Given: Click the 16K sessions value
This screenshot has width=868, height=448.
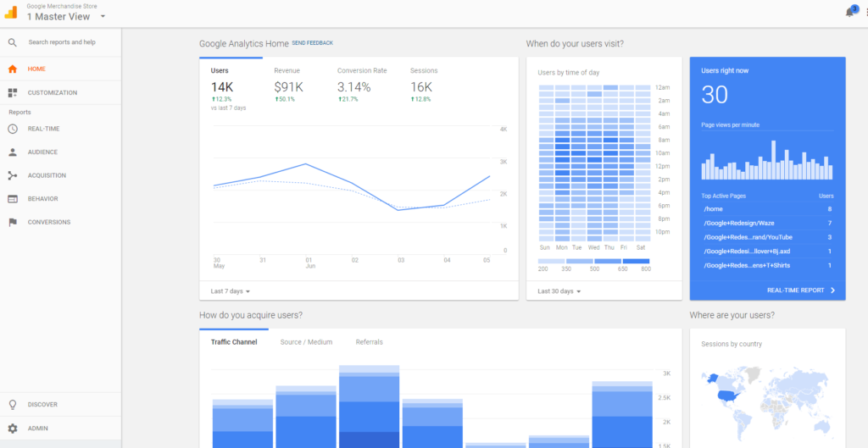Looking at the screenshot, I should [421, 87].
